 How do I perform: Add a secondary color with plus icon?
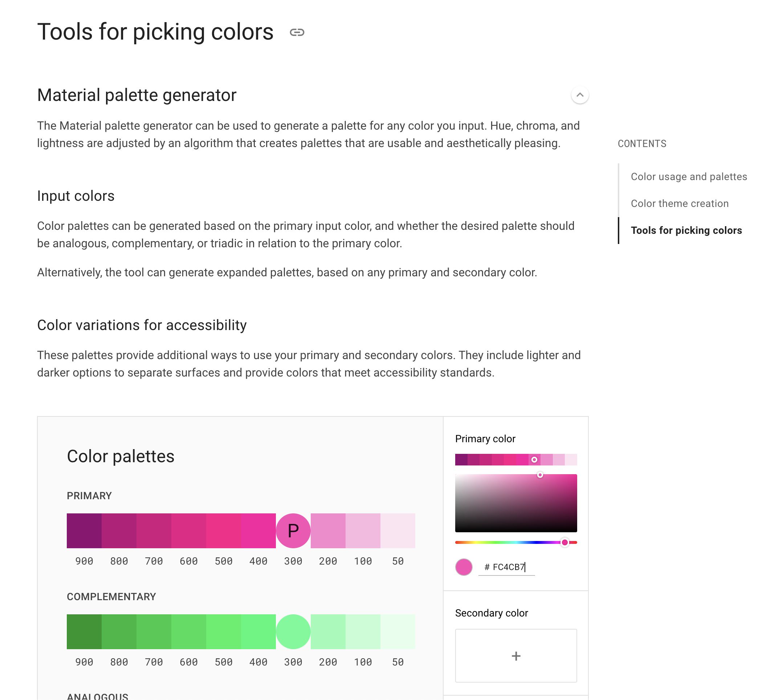pos(516,656)
